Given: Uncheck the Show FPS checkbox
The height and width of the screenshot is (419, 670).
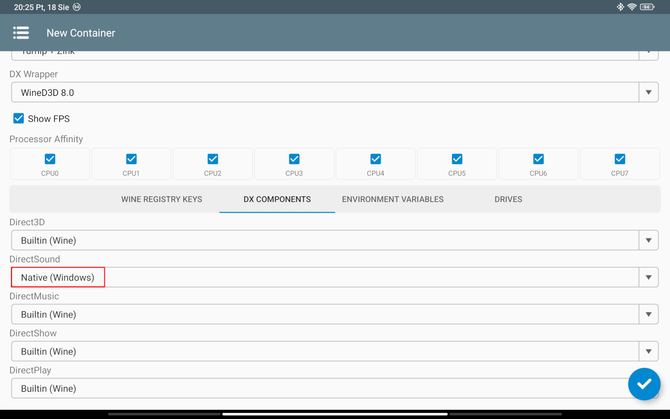Looking at the screenshot, I should [x=18, y=118].
